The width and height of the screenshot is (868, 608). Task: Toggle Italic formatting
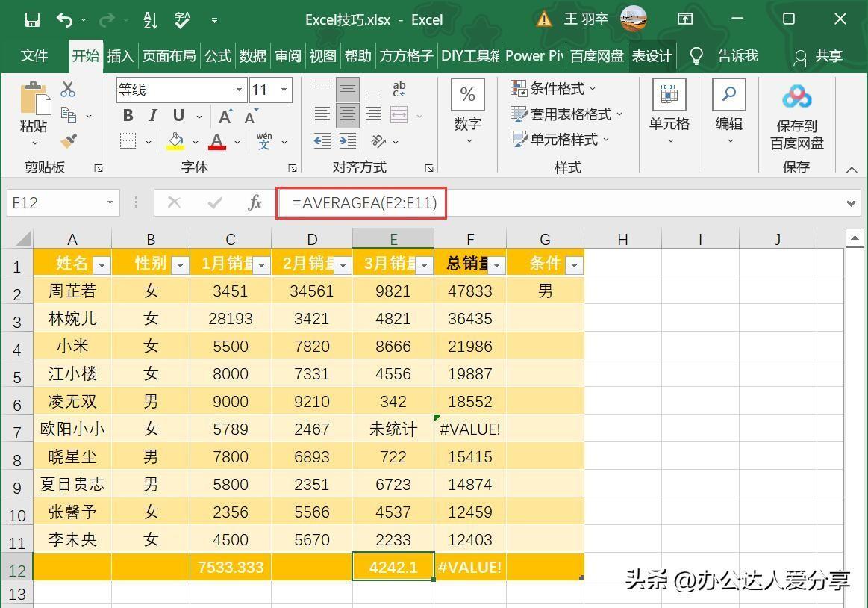153,116
